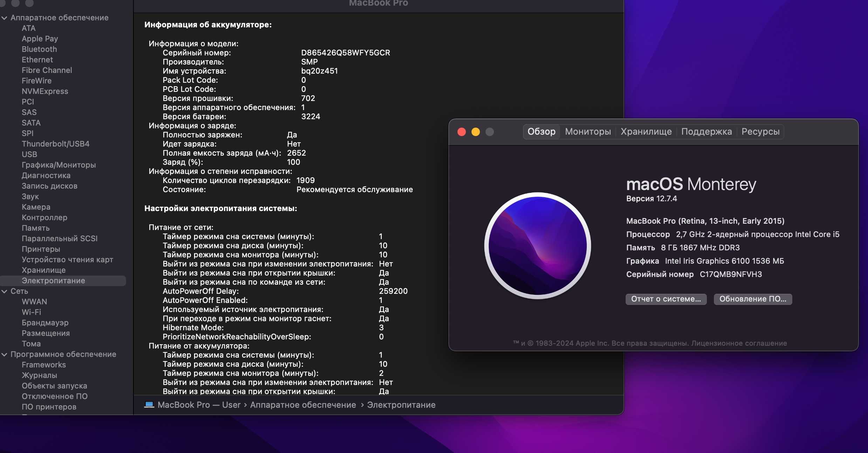The height and width of the screenshot is (453, 868).
Task: Select Диагностика in the sidebar
Action: point(46,176)
